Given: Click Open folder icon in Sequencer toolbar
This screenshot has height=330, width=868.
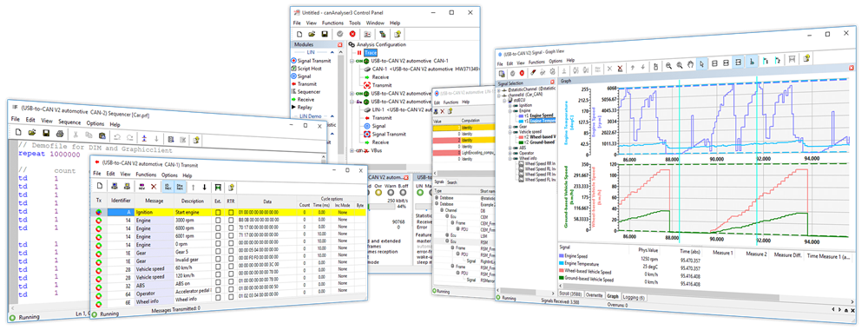Looking at the screenshot, I should pyautogui.click(x=32, y=133).
